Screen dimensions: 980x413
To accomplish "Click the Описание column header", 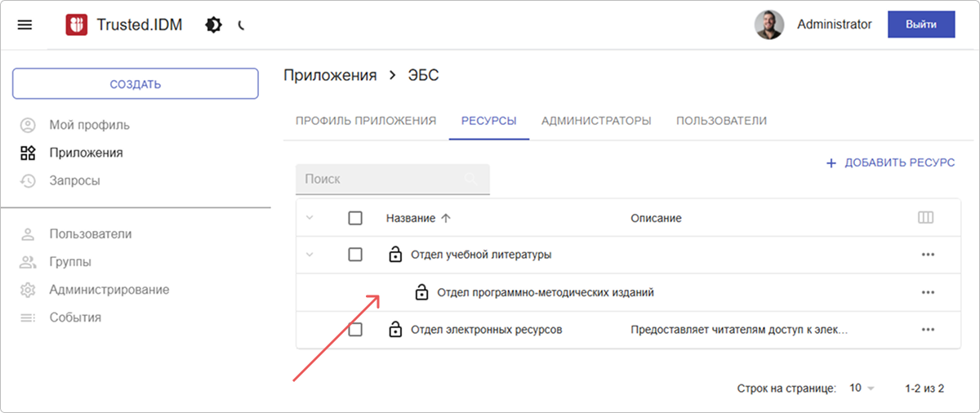I will tap(656, 218).
